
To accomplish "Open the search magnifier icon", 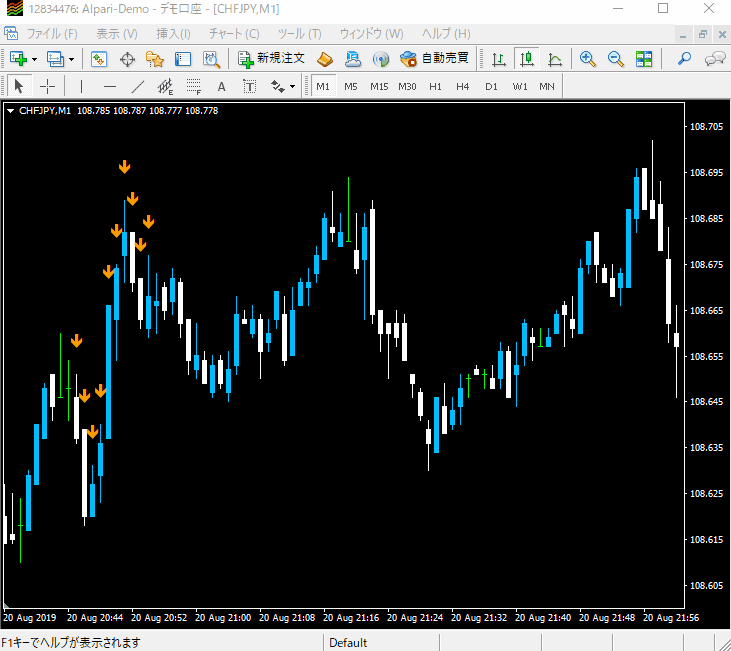I will 684,59.
